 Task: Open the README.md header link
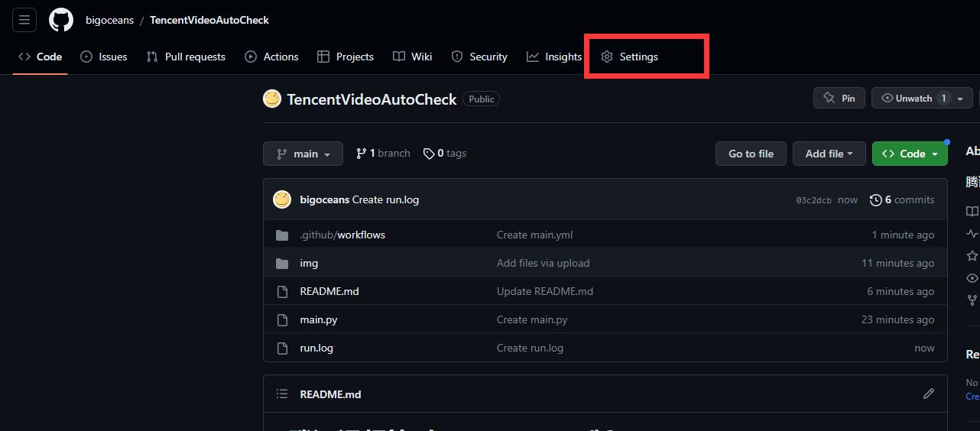(x=330, y=394)
